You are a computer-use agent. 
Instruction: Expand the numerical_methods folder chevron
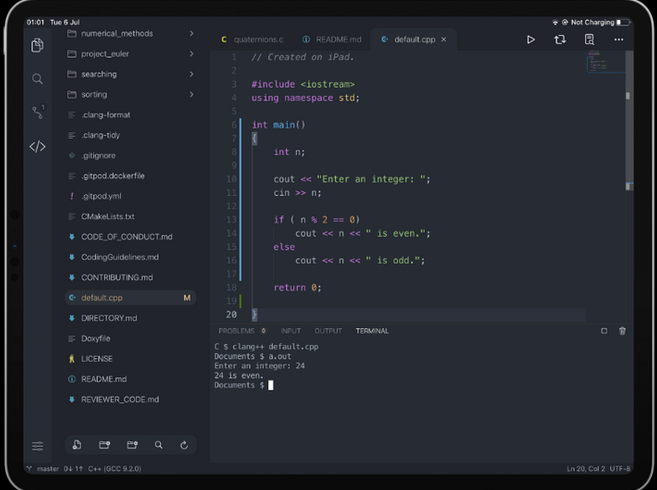pyautogui.click(x=191, y=33)
